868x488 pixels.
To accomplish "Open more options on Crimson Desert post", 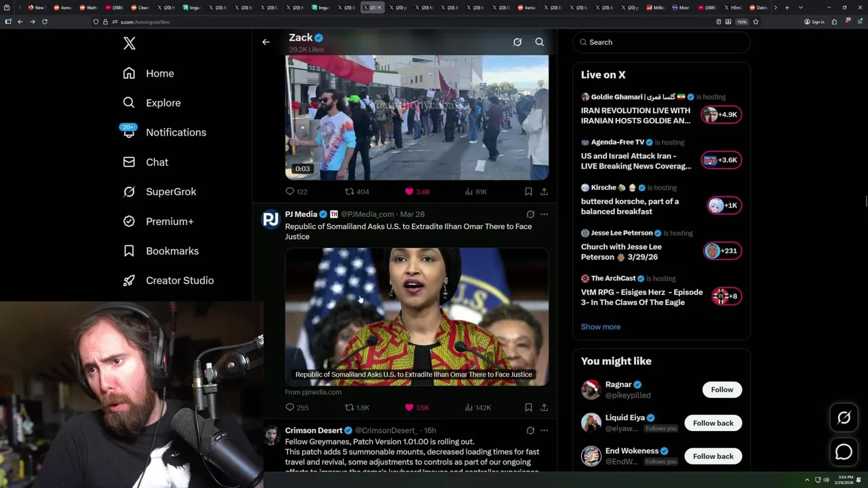I will pyautogui.click(x=544, y=430).
